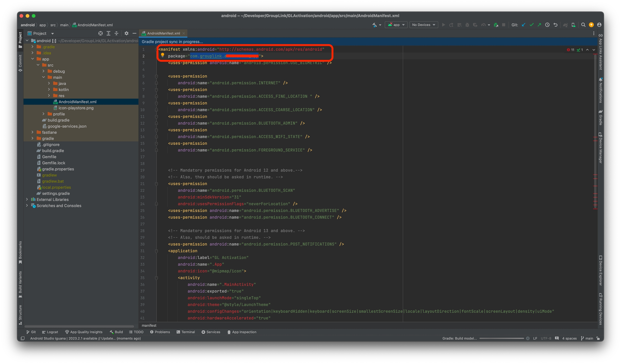621x364 pixels.
Task: Click the orange IDE update icon
Action: click(x=591, y=25)
